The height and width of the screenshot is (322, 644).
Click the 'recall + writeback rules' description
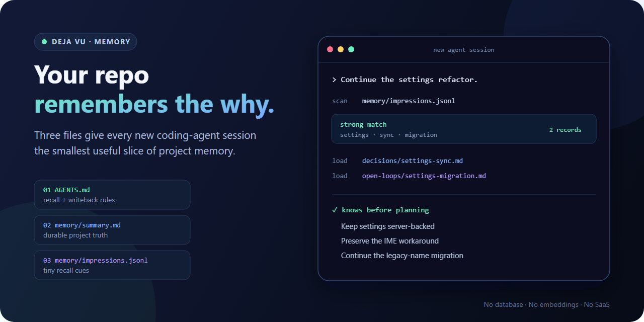79,200
